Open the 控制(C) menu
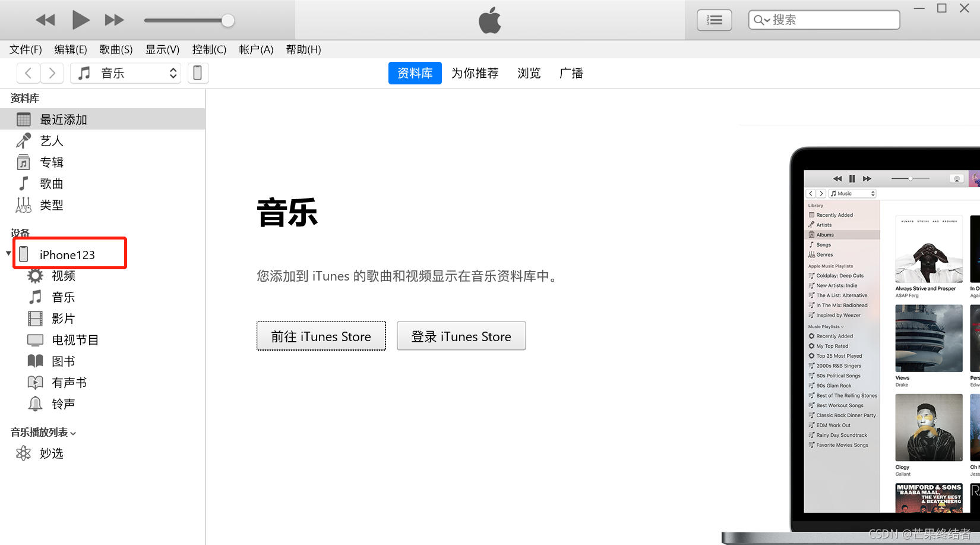 (x=209, y=49)
